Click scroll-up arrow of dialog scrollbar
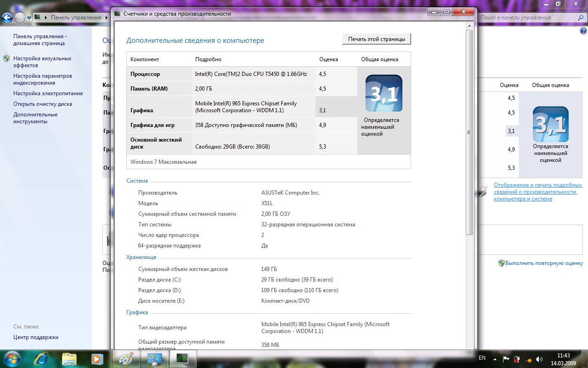 (469, 25)
